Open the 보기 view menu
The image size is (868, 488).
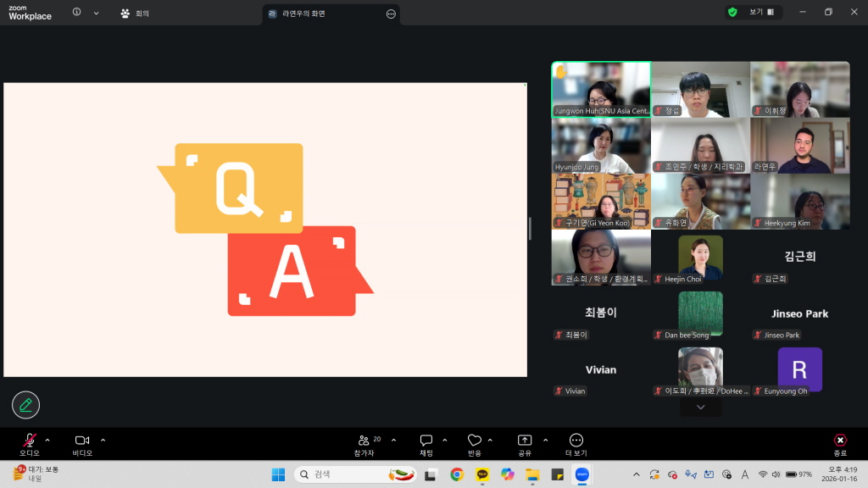(757, 12)
